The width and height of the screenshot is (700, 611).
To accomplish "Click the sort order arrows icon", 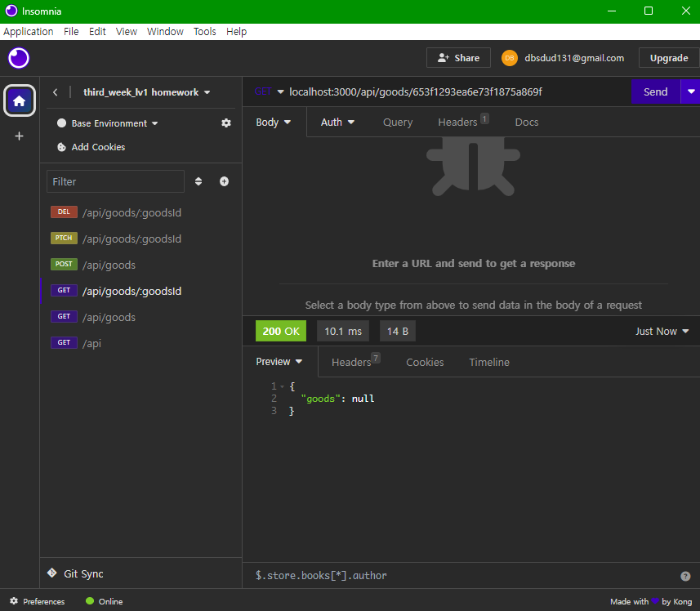I will pos(198,181).
